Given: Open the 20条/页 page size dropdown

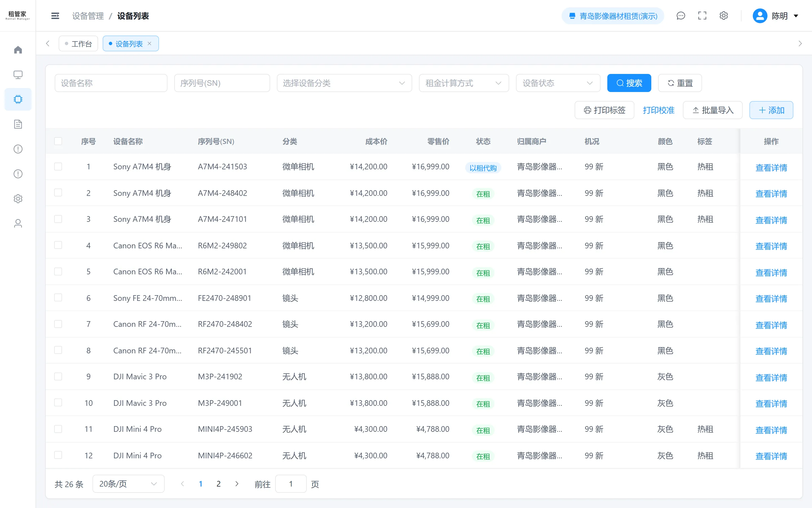Looking at the screenshot, I should [x=129, y=484].
